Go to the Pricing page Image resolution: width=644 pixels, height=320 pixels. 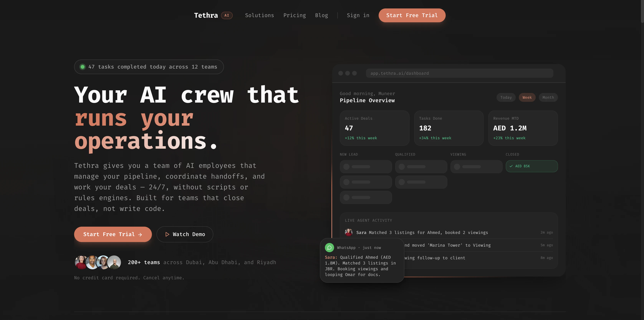pos(295,15)
